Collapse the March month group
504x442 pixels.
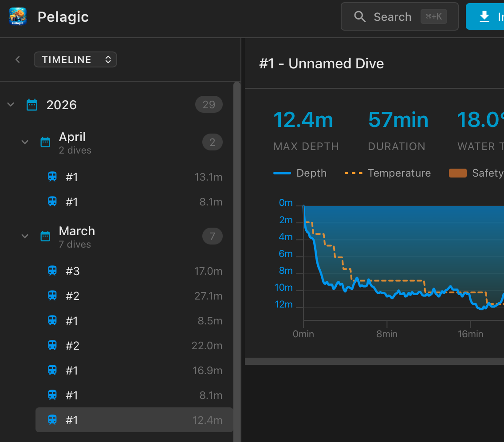[x=25, y=236]
